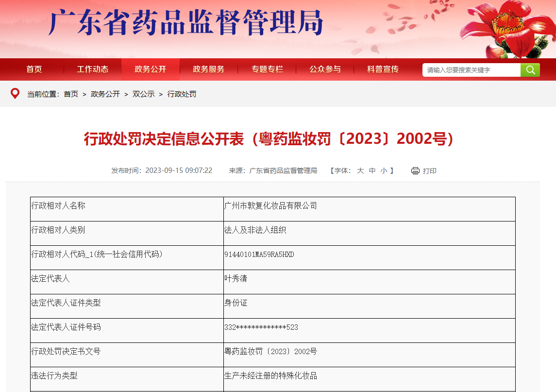The width and height of the screenshot is (556, 392).
Task: Click the label 行政相对人名称
Action: pos(58,206)
